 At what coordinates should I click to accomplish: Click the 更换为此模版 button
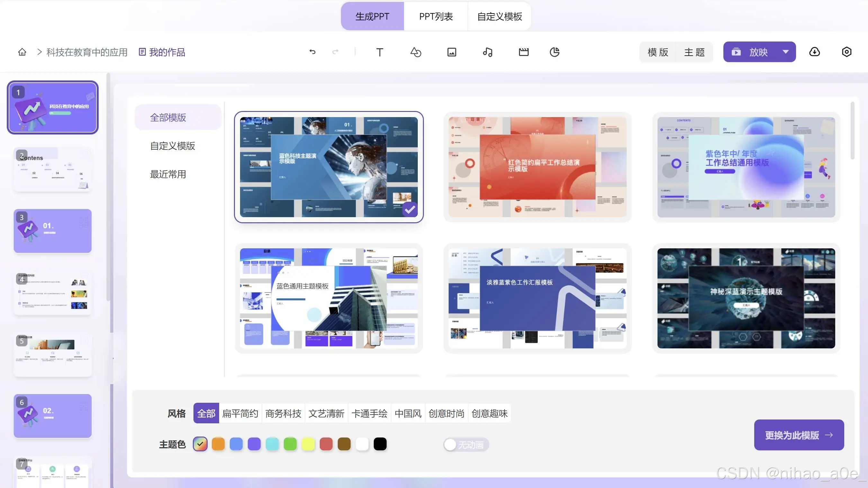[799, 435]
